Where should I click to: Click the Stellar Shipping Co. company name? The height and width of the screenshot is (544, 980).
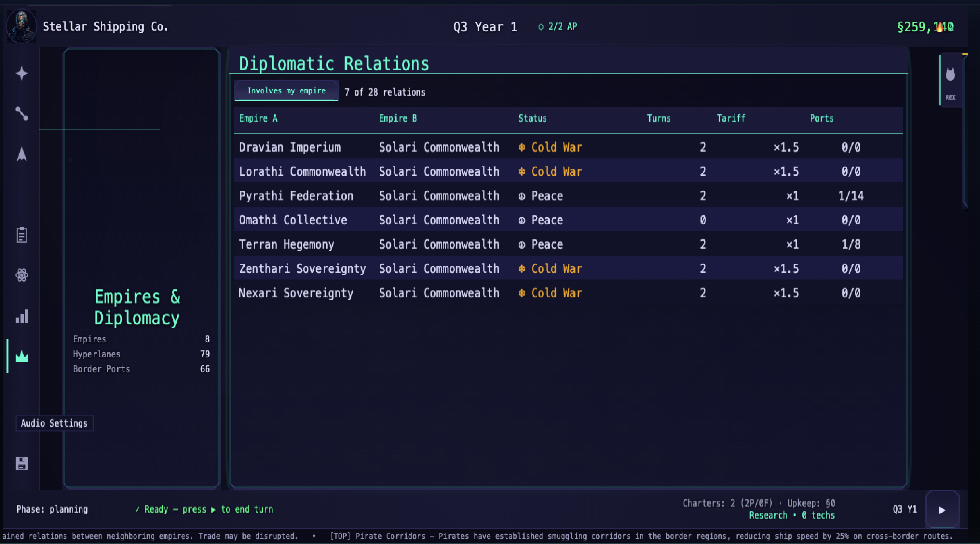click(105, 27)
